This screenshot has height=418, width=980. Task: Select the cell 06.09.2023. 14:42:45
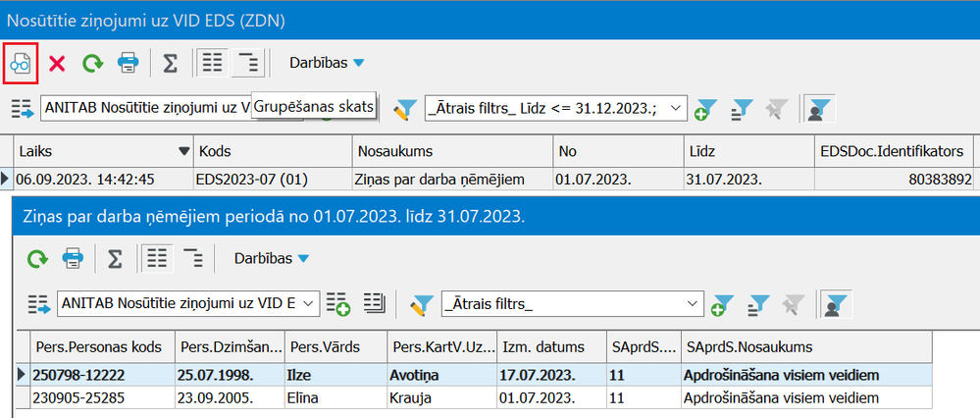(104, 180)
